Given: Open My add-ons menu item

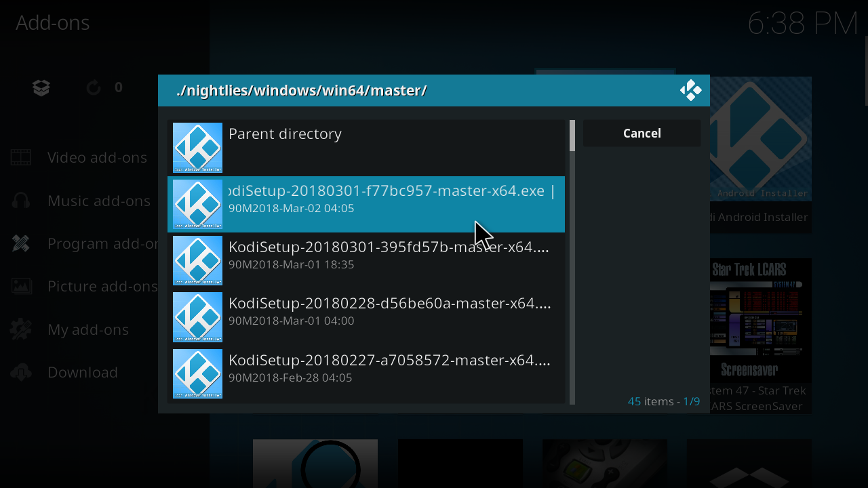Looking at the screenshot, I should tap(88, 329).
